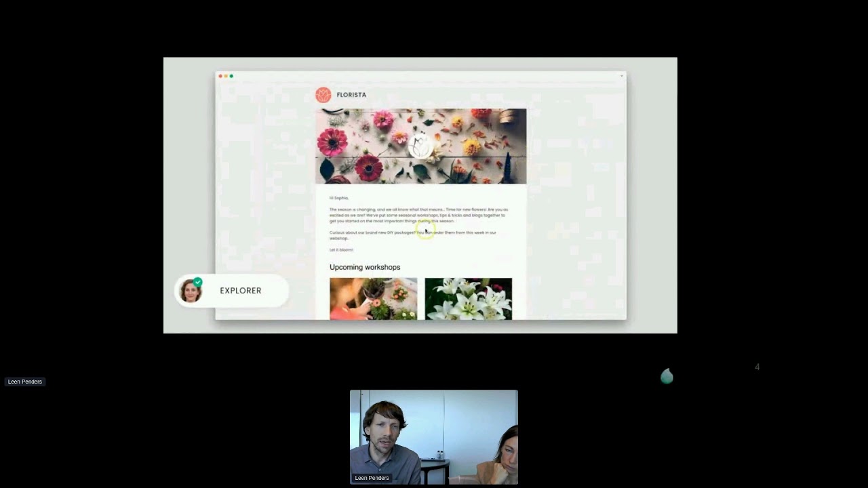Open the white lilies workshop thumbnail
Viewport: 868px width, 488px height.
click(469, 299)
